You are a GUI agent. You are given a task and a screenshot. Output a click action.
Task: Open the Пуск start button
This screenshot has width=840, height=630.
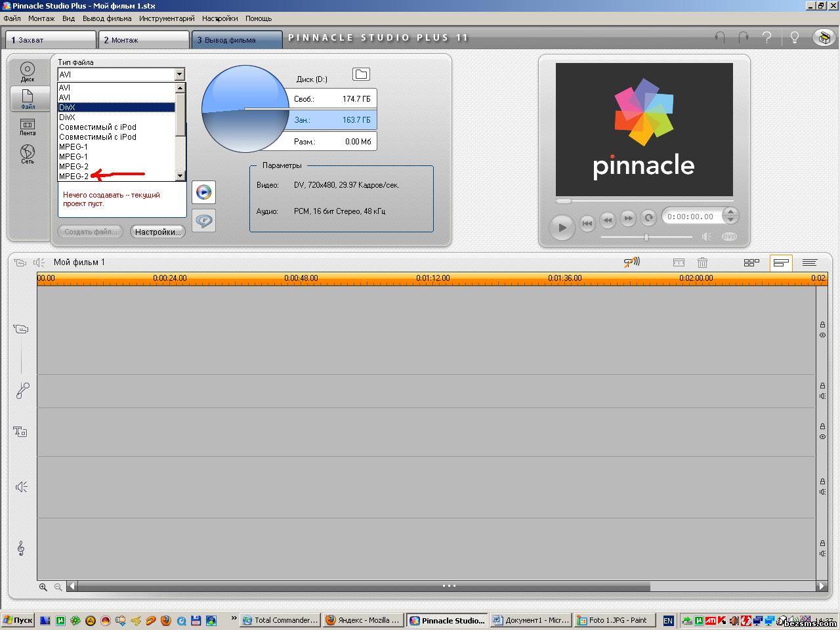(x=18, y=620)
